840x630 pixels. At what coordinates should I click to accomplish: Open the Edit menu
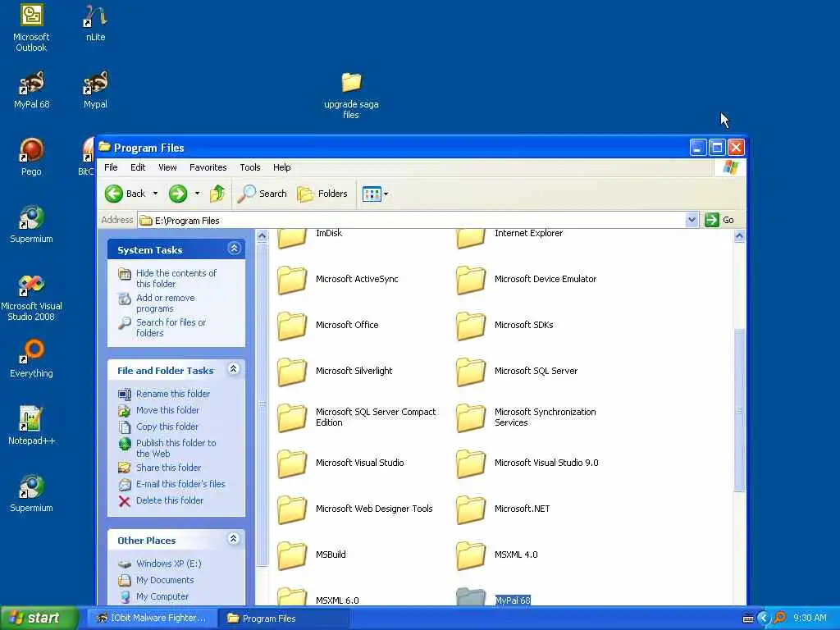(x=138, y=167)
